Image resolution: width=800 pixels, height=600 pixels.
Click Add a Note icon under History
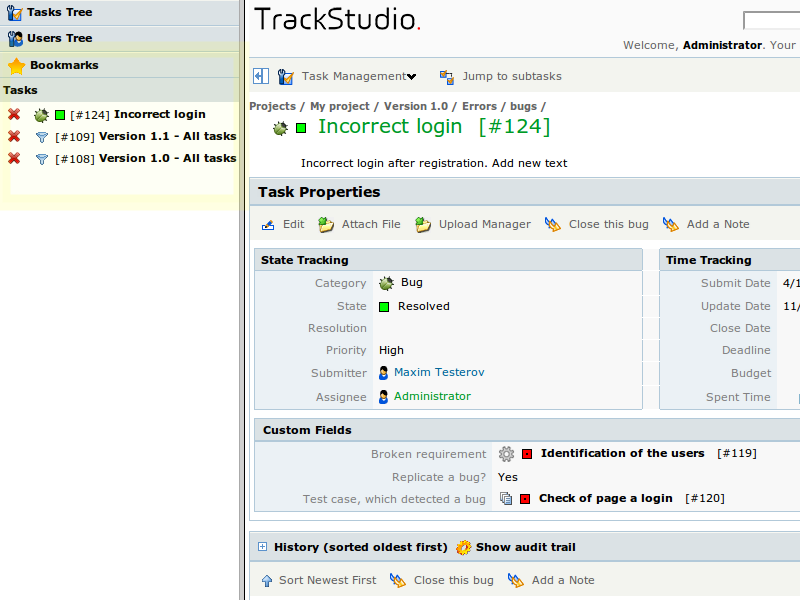[x=515, y=581]
